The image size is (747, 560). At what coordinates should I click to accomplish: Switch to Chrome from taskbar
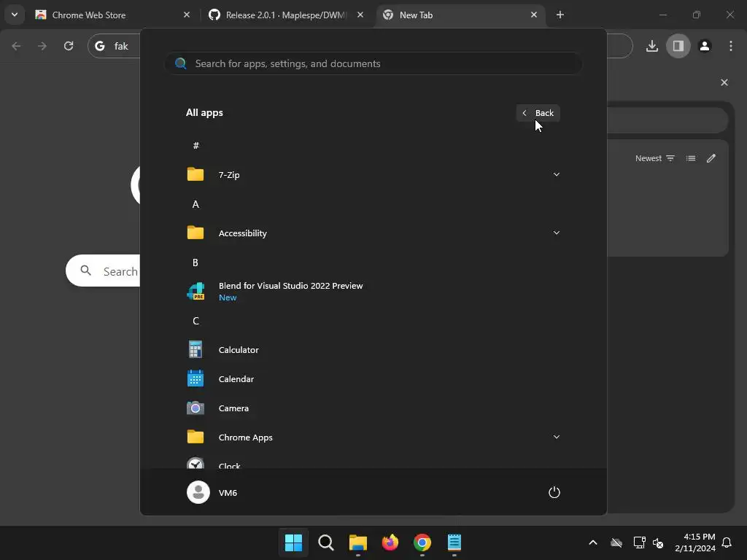[422, 542]
